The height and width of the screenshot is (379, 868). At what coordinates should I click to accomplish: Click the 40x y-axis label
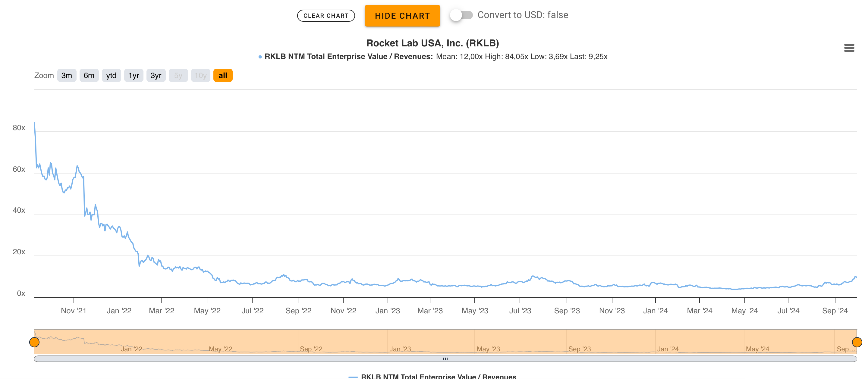(x=19, y=210)
